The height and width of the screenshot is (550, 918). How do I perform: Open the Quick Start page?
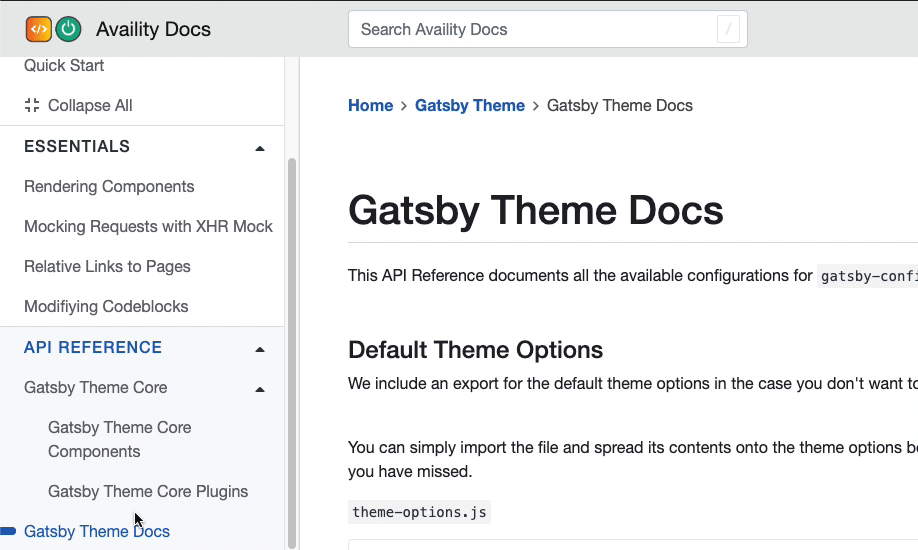point(64,65)
